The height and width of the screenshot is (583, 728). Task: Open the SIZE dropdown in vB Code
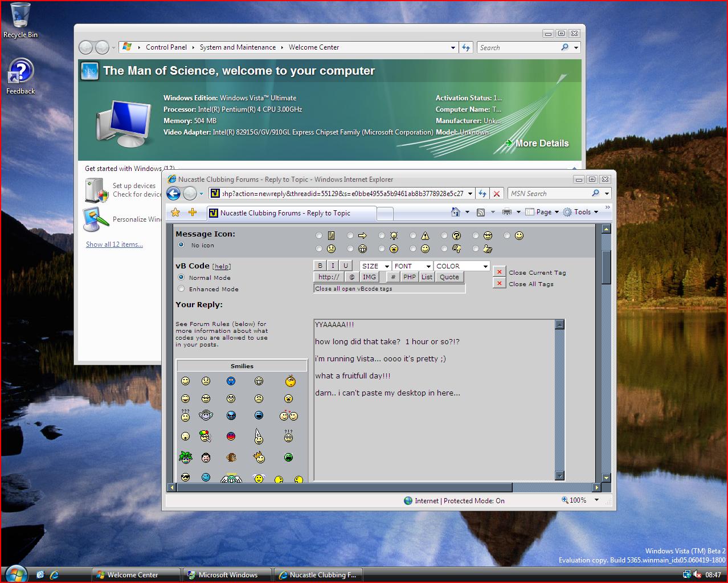pos(375,266)
